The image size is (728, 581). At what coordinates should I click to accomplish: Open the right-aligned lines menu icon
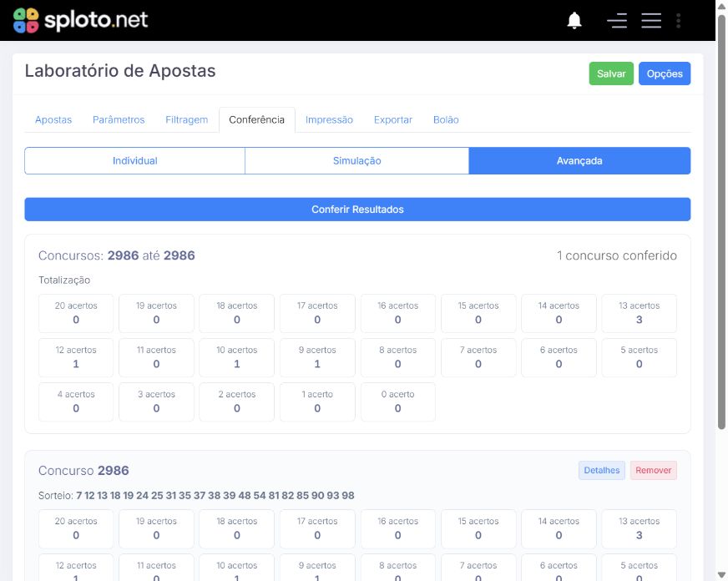click(x=617, y=20)
